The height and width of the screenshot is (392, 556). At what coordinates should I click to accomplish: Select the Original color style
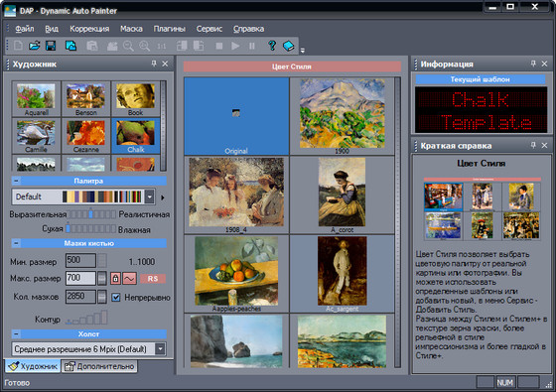[236, 116]
